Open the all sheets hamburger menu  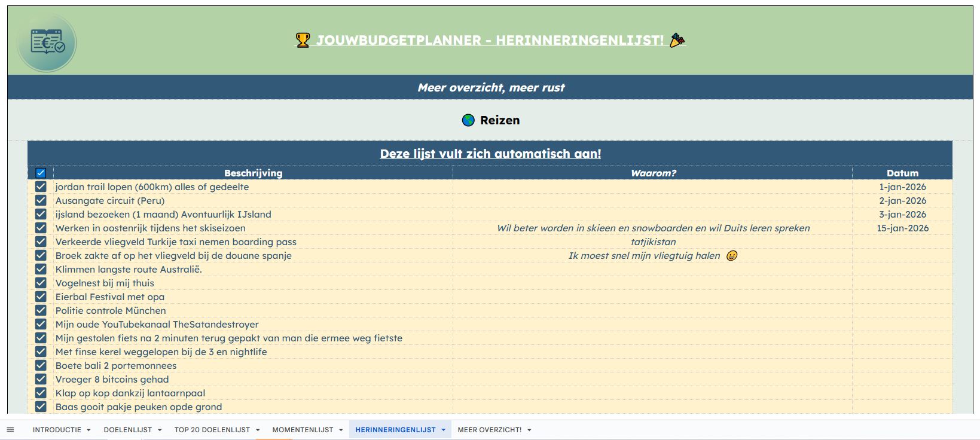click(x=10, y=429)
